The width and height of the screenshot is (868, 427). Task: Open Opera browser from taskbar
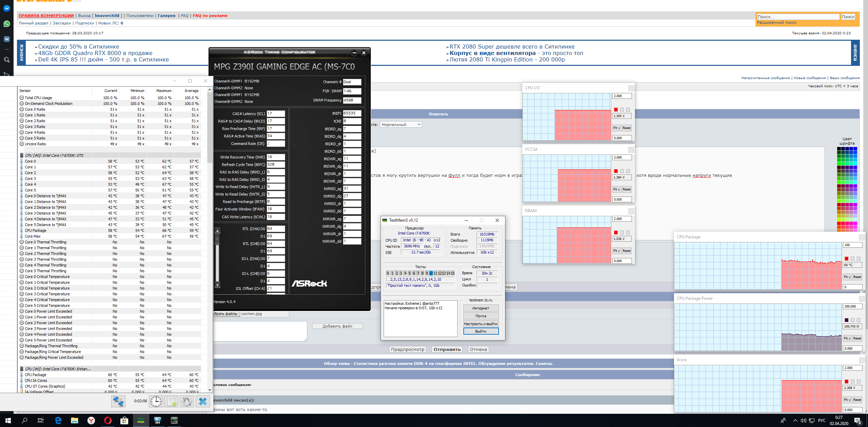click(x=108, y=421)
